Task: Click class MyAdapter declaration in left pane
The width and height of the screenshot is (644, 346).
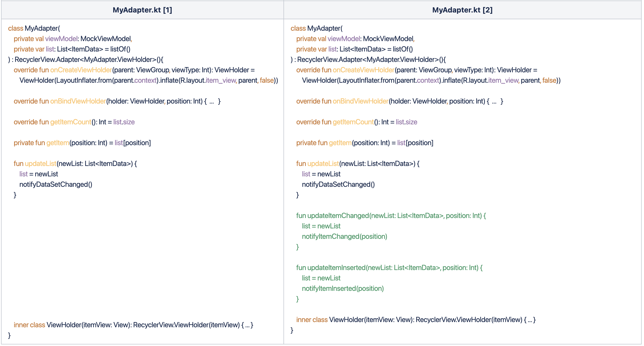Action: tap(34, 28)
